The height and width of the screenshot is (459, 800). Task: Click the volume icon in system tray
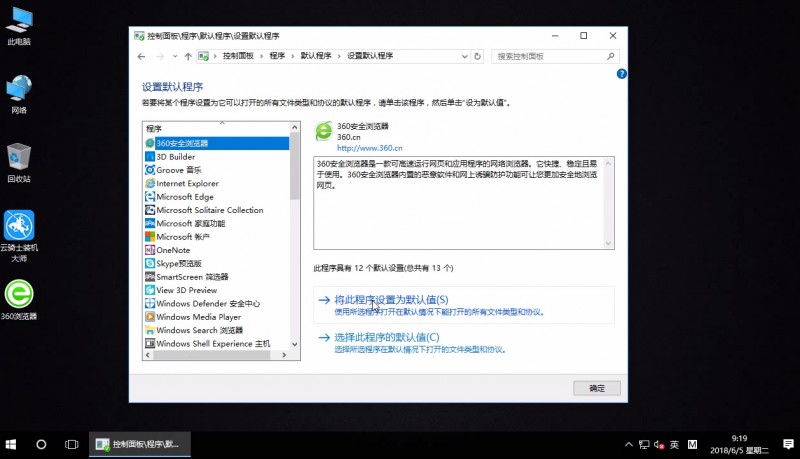tap(659, 445)
